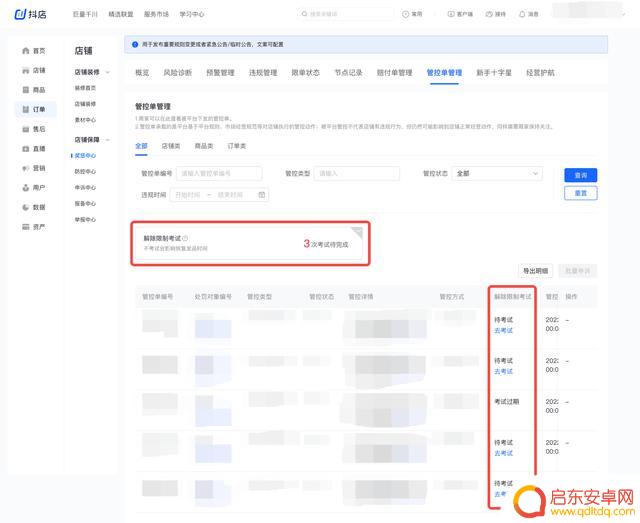Viewport: 640px width, 523px height.
Task: Click the 批量申诉 button
Action: pyautogui.click(x=578, y=271)
